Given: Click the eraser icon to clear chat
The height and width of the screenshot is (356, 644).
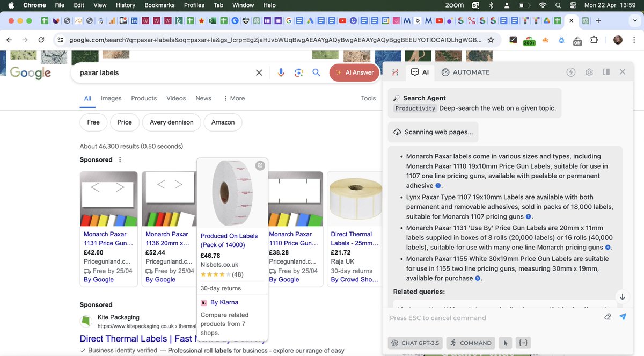Looking at the screenshot, I should click(608, 317).
